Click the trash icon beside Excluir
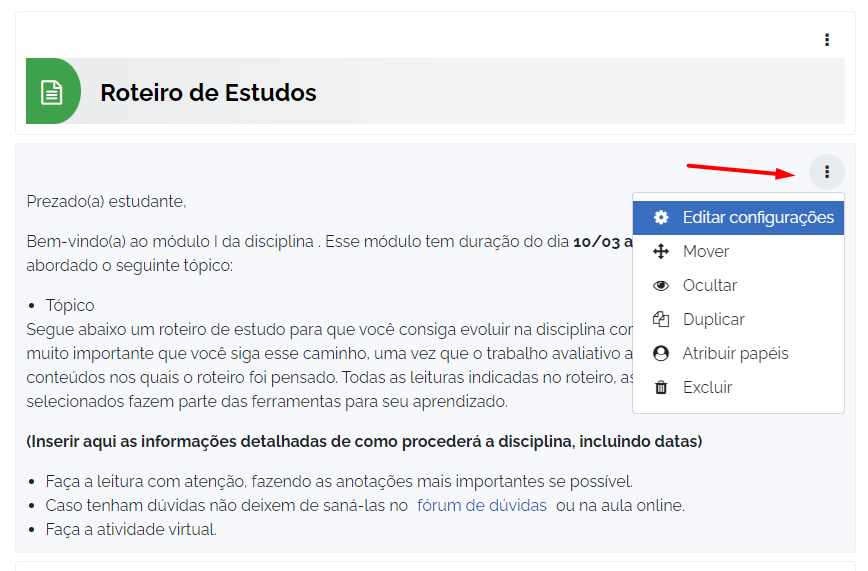Image resolution: width=868 pixels, height=571 pixels. (x=660, y=388)
